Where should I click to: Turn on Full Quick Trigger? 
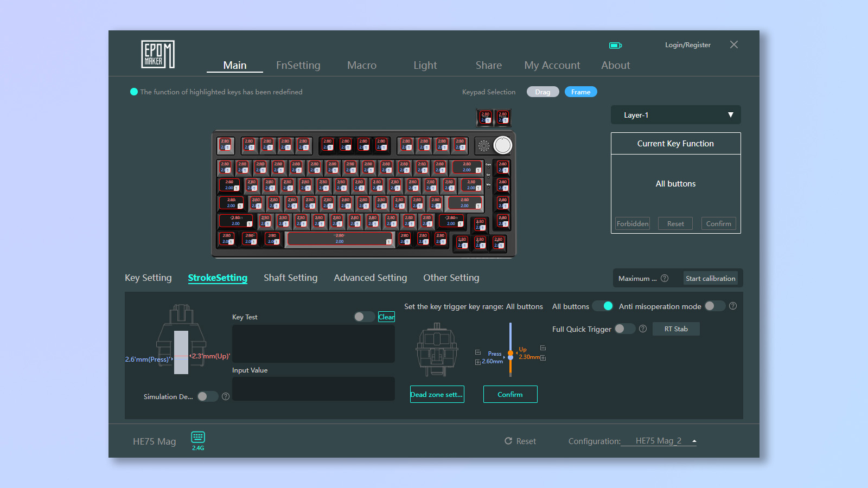coord(624,329)
